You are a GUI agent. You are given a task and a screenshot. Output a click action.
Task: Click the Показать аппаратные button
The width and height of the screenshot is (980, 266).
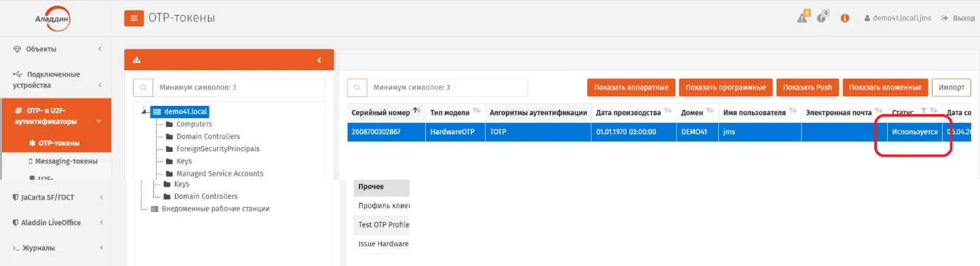(x=631, y=88)
